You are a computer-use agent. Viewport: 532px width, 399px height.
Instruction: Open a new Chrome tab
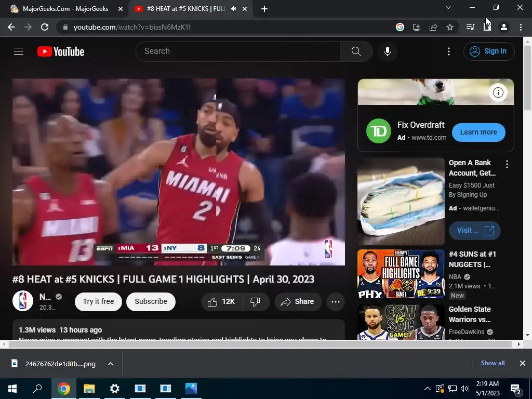click(x=264, y=9)
